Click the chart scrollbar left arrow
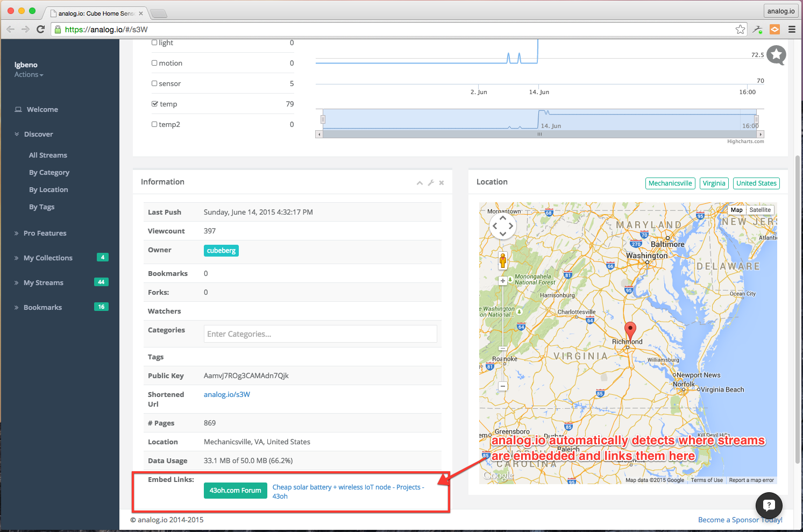 tap(319, 134)
